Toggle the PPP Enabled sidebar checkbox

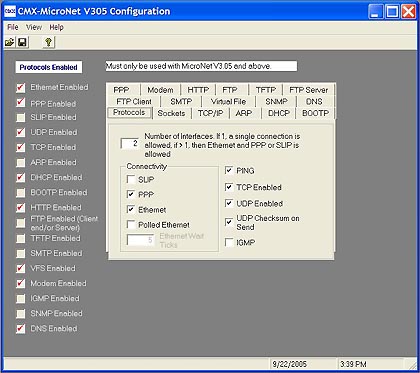click(x=21, y=103)
